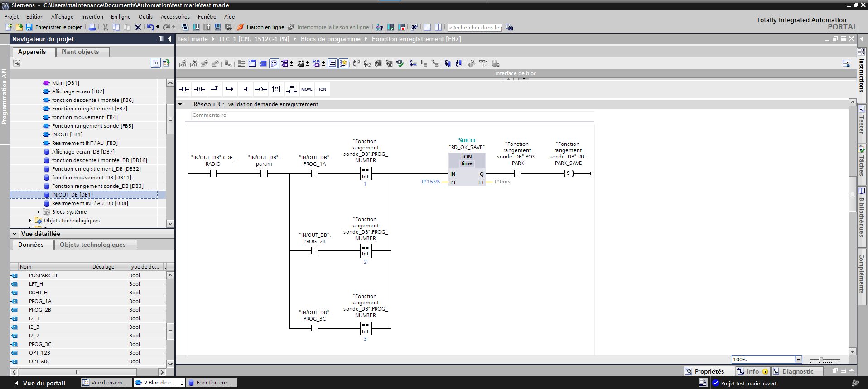
Task: Switch to the Plant objects tab
Action: [x=80, y=52]
